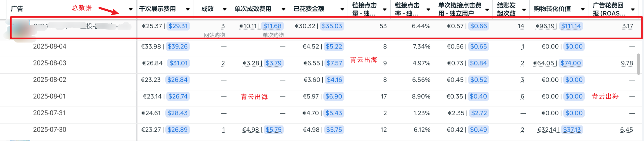Click the vertical scrollbar on right edge

[x=638, y=64]
